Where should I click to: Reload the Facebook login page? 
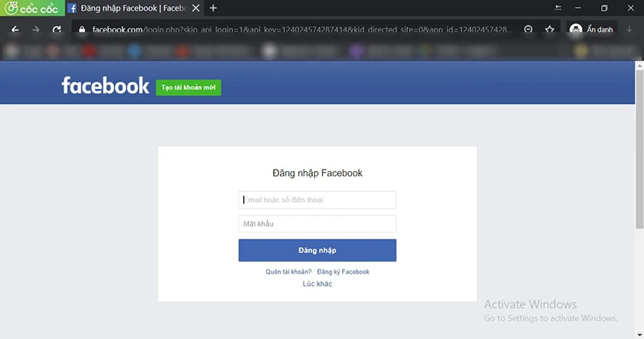click(57, 30)
